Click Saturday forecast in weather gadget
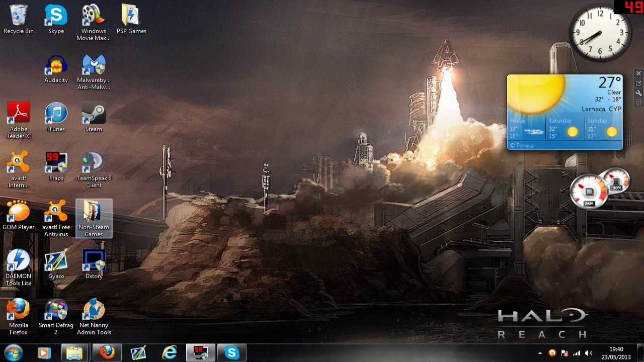Image resolution: width=644 pixels, height=362 pixels. point(565,129)
